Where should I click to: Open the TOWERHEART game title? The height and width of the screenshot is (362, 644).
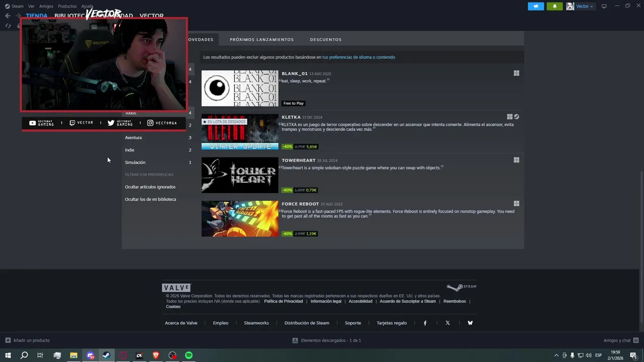298,160
